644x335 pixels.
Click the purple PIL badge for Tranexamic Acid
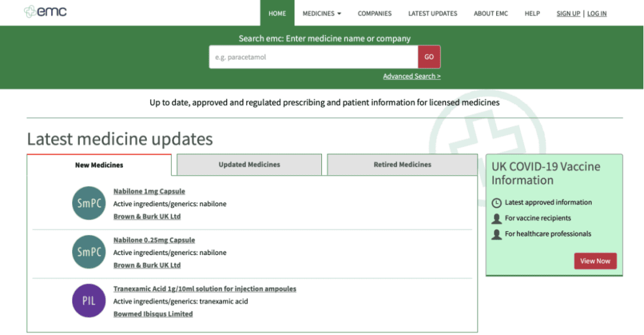click(x=89, y=300)
